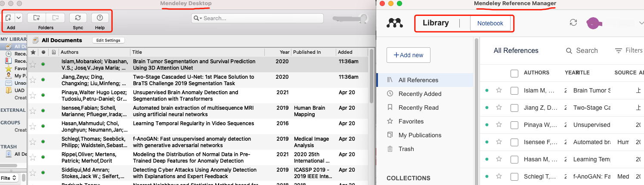Select the 'Modeling the Distribution of Normal Data' row

pos(198,157)
